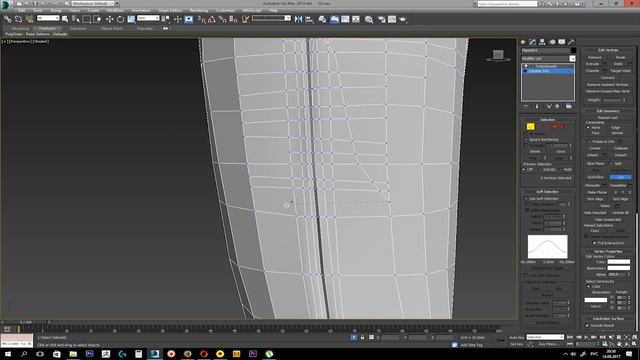Open the Rendering menu
Screen dimensions: 640x360
pos(198,10)
